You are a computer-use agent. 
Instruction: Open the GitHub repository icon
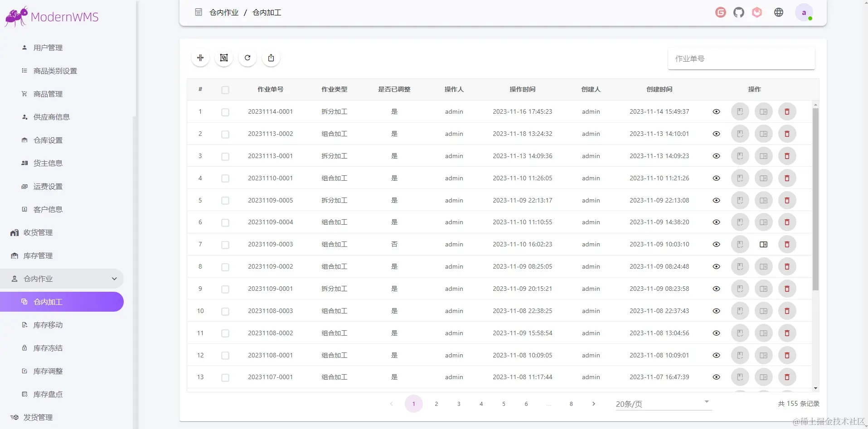(x=738, y=12)
